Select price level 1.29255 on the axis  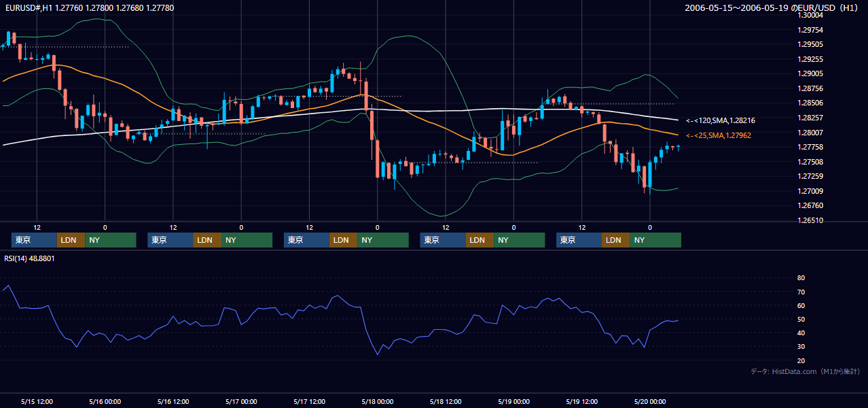[x=810, y=59]
